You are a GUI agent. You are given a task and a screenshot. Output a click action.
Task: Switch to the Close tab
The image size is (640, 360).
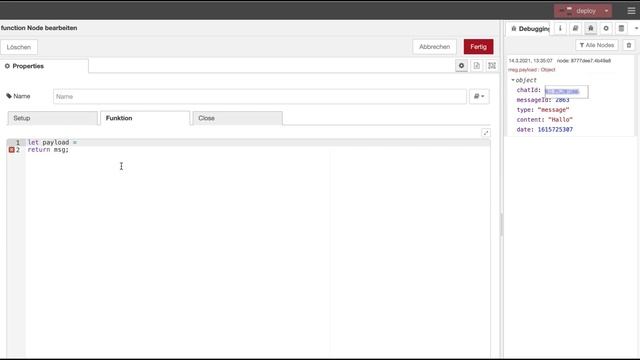point(237,118)
